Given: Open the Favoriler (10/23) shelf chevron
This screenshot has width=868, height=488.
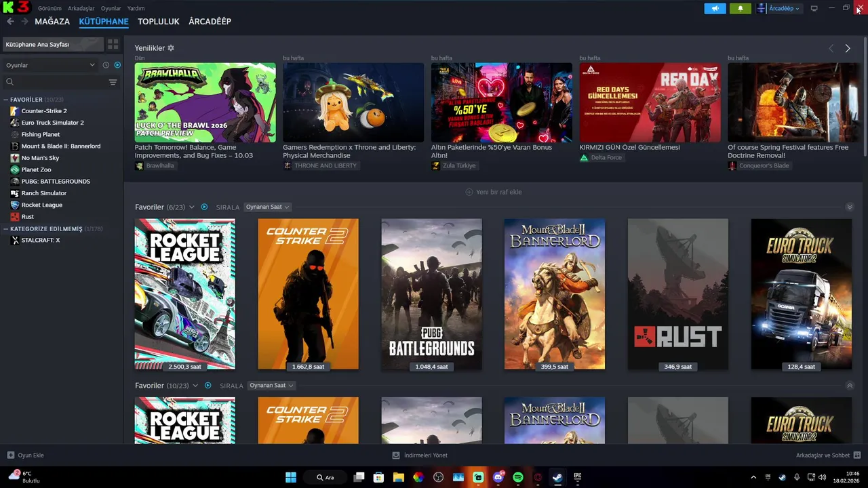Looking at the screenshot, I should [195, 386].
